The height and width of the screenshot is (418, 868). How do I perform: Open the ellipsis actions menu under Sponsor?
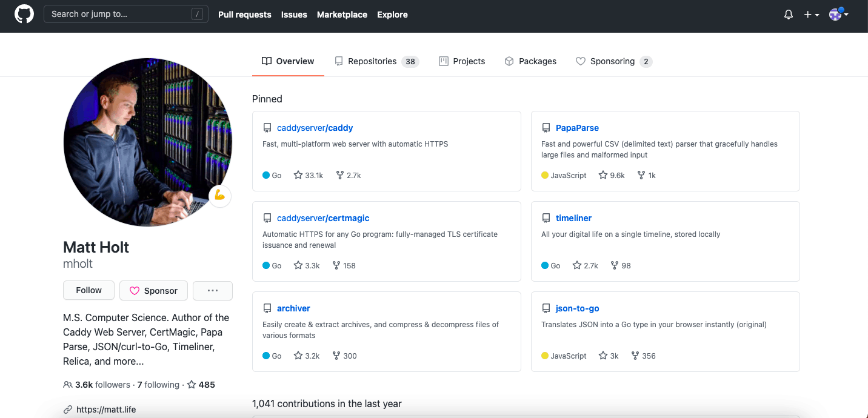(212, 290)
